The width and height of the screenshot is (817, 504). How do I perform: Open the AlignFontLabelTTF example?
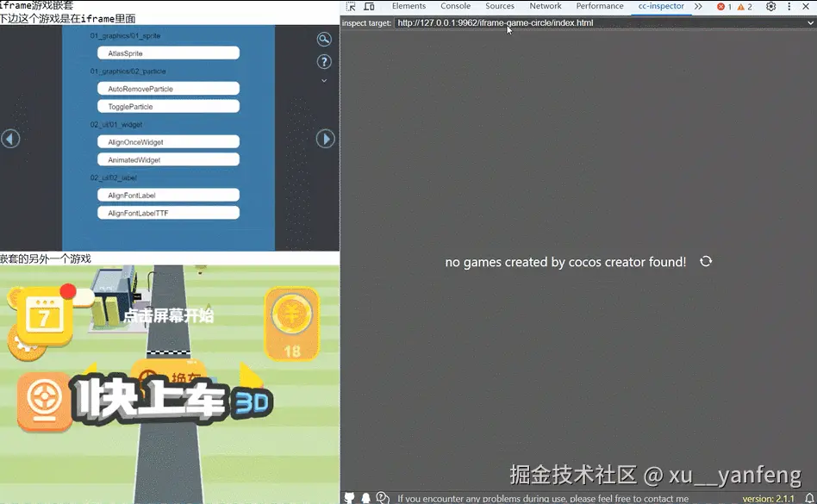coord(168,213)
